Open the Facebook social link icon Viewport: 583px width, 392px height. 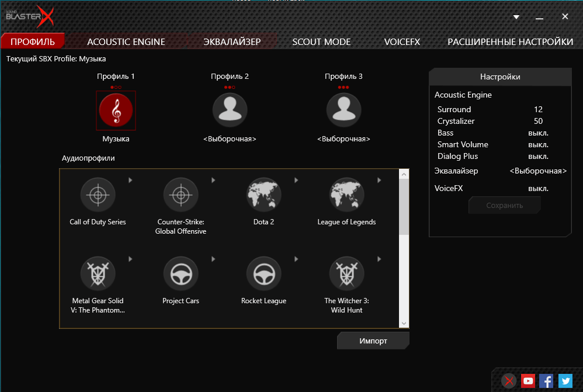click(546, 381)
